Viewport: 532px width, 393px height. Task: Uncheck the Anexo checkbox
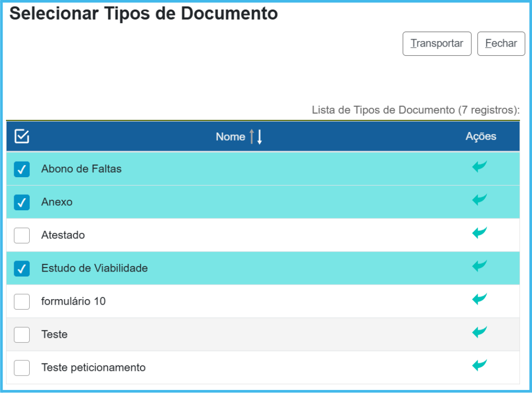click(x=22, y=202)
